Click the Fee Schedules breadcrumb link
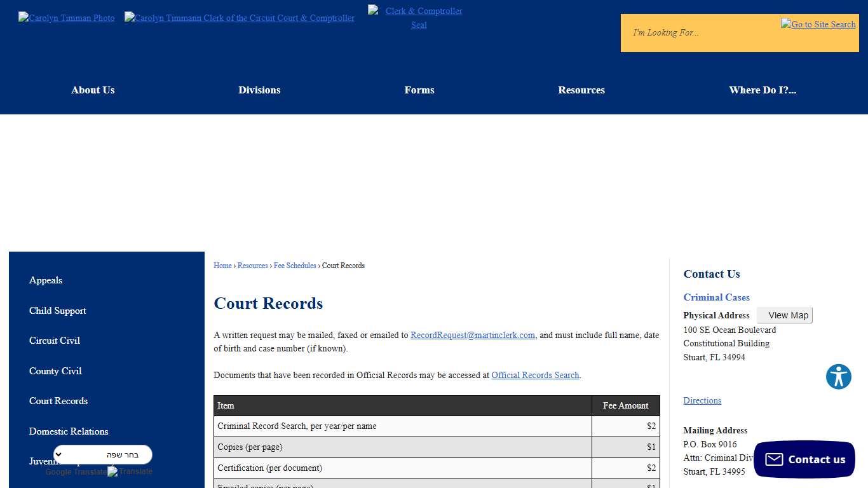Image resolution: width=868 pixels, height=488 pixels. click(x=295, y=266)
